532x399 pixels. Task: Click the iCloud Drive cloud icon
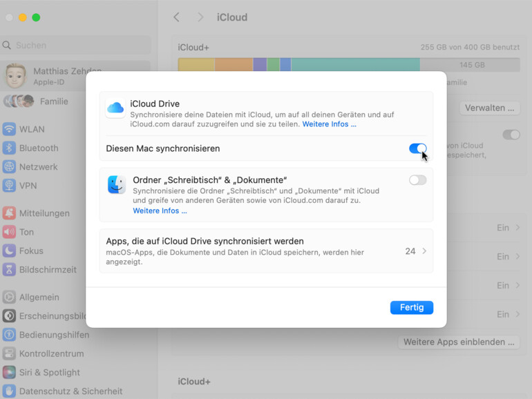point(115,108)
